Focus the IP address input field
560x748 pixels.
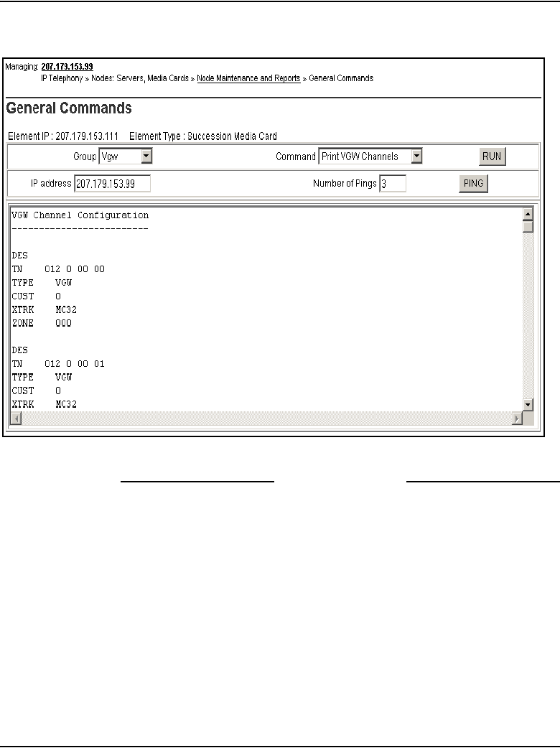tap(112, 184)
